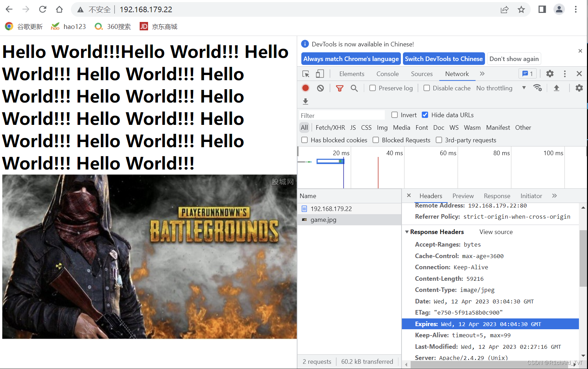Screen dimensions: 588x369
Task: Open the hao123 bookmark
Action: coord(68,27)
